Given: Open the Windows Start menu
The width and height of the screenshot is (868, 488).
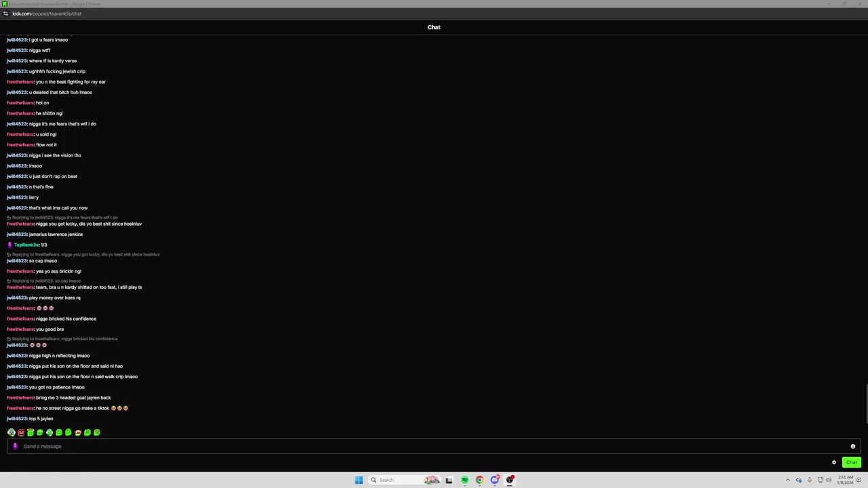Looking at the screenshot, I should tap(359, 480).
